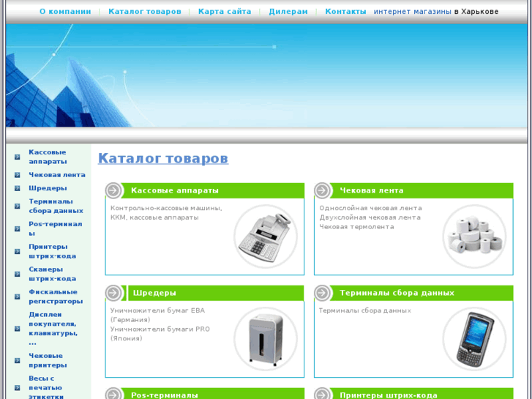Open Сканеры штрих-кода sidebar link
The height and width of the screenshot is (399, 532).
[x=53, y=274]
